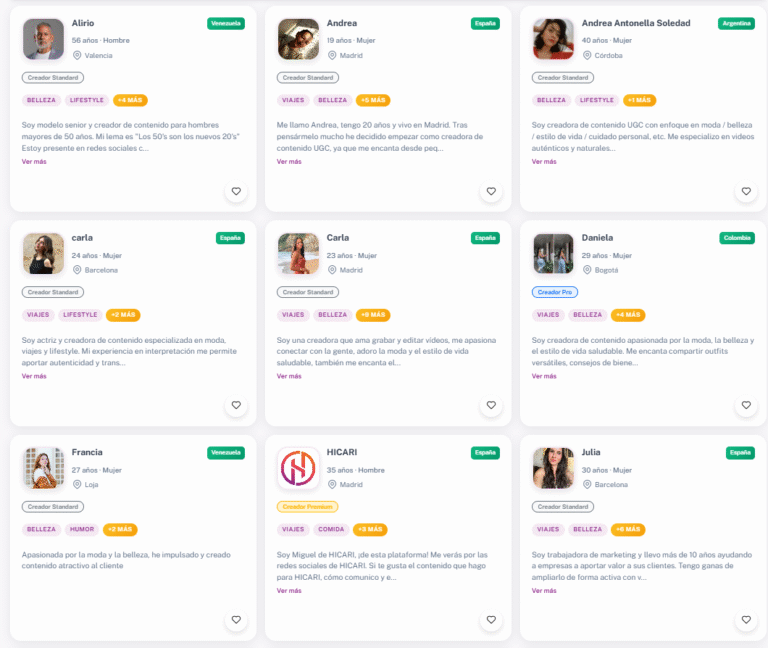Click the Creador Pro label on Daniela's card
This screenshot has width=768, height=648.
click(555, 292)
